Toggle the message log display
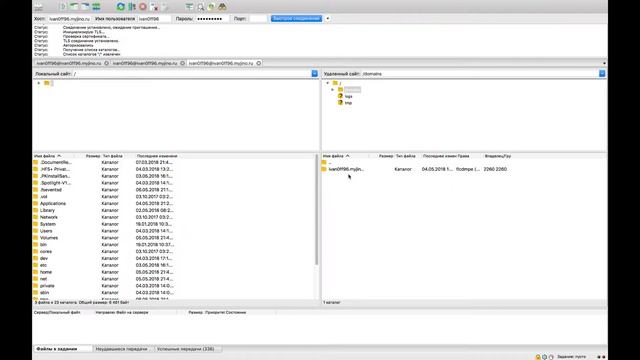 coord(62,7)
